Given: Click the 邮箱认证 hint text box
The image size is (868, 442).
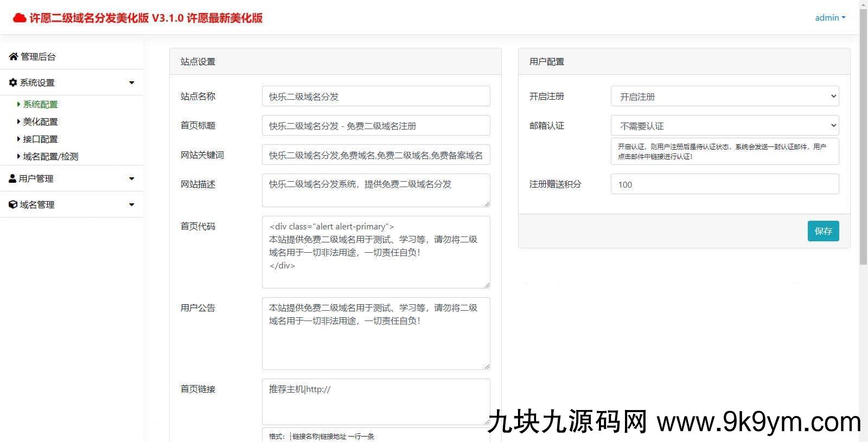Looking at the screenshot, I should (725, 151).
